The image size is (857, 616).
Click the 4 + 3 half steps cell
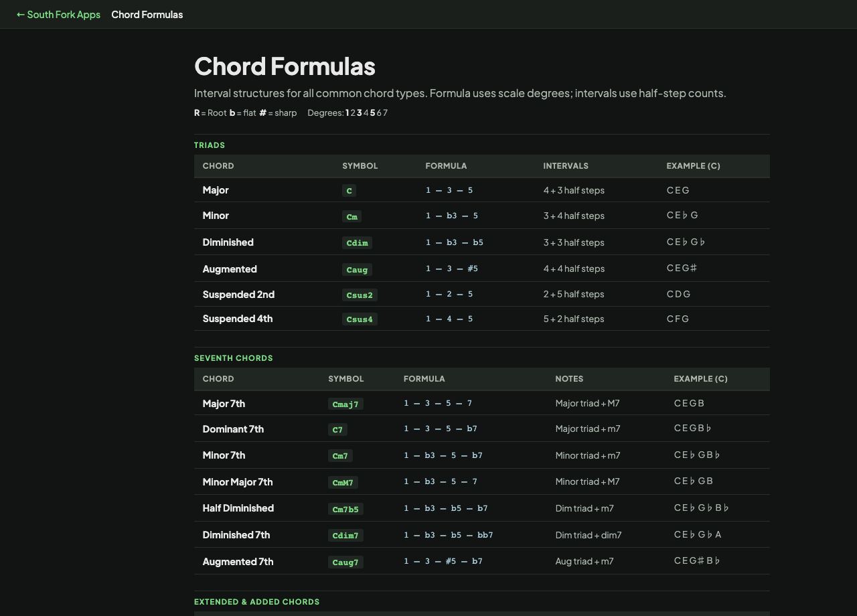[x=574, y=190]
